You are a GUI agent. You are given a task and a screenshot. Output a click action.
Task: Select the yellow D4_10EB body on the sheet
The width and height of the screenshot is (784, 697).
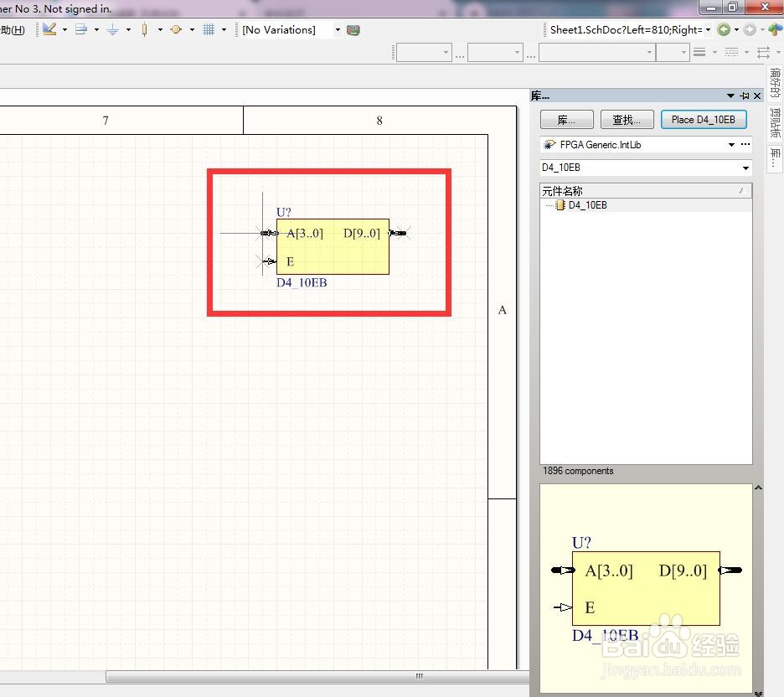tap(333, 247)
